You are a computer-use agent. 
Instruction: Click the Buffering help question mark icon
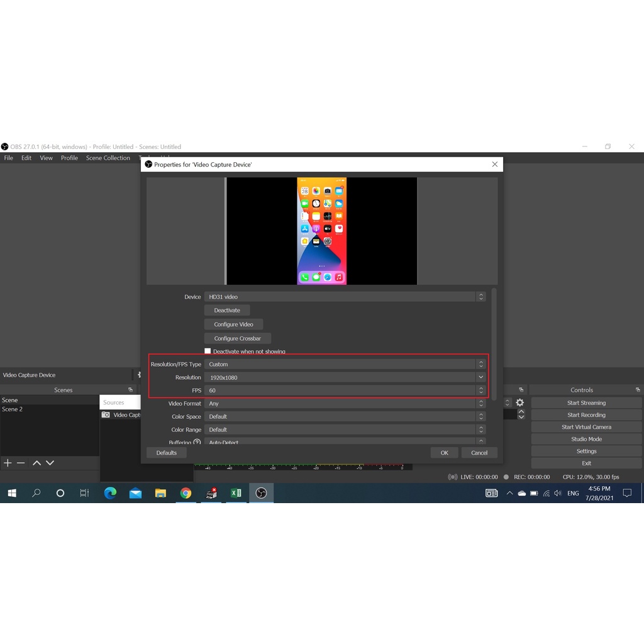pos(197,443)
